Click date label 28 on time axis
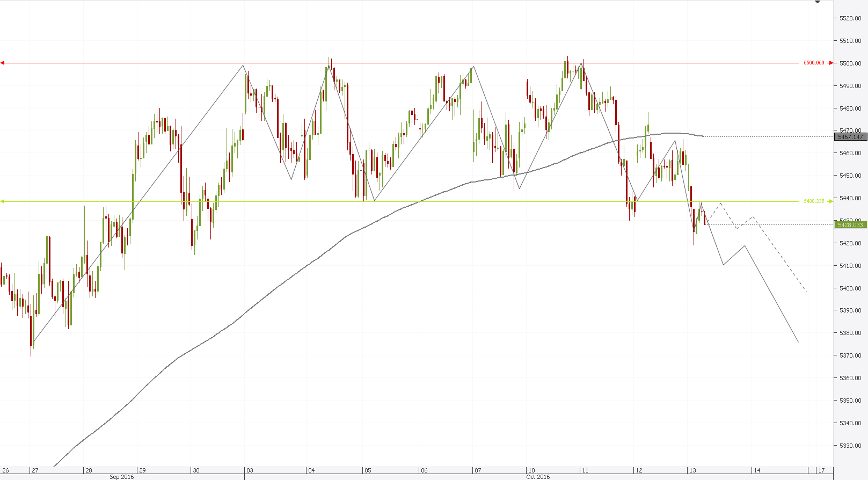 [x=89, y=470]
